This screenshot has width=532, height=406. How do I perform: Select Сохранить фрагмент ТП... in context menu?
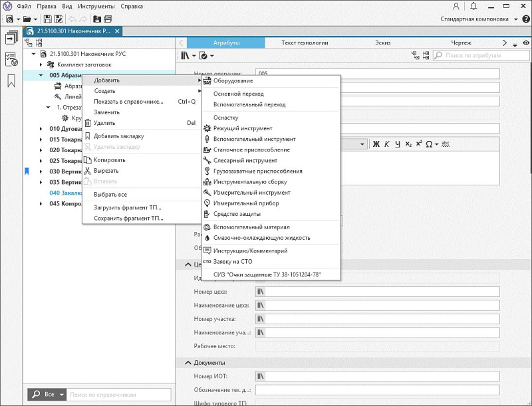point(128,218)
